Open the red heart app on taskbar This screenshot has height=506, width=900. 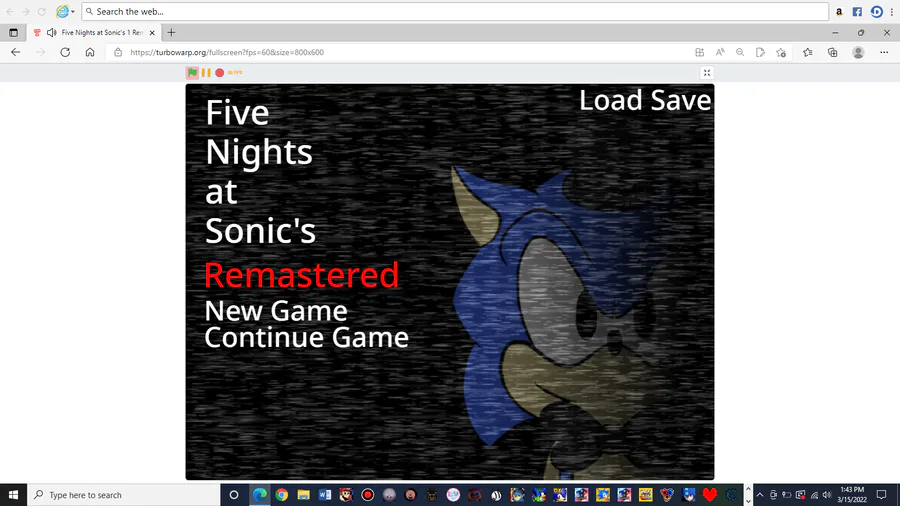[x=710, y=495]
